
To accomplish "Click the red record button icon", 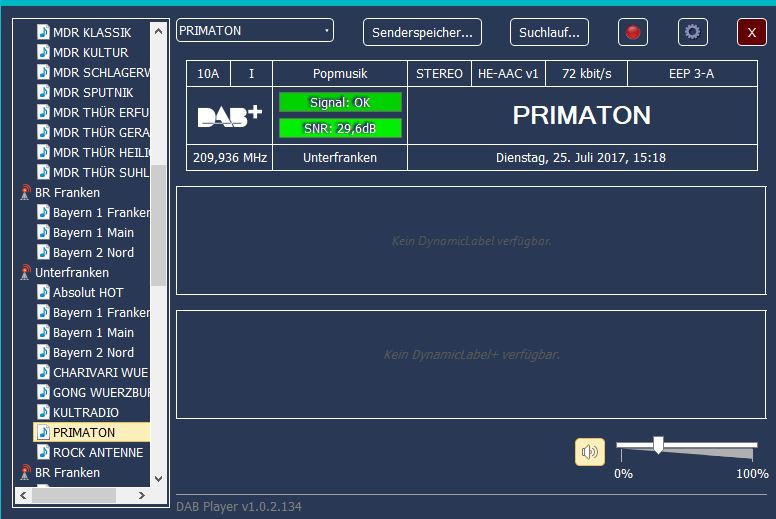I will click(x=632, y=32).
